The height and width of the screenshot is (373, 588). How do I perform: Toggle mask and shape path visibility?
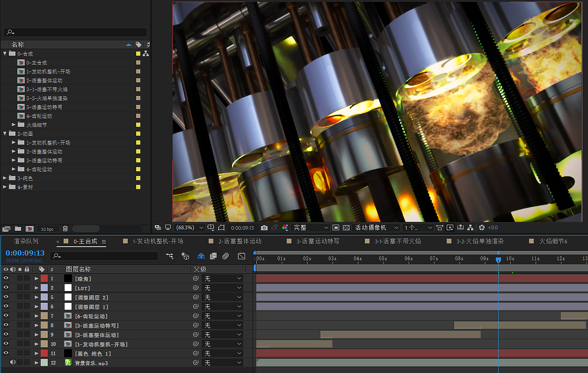point(221,227)
